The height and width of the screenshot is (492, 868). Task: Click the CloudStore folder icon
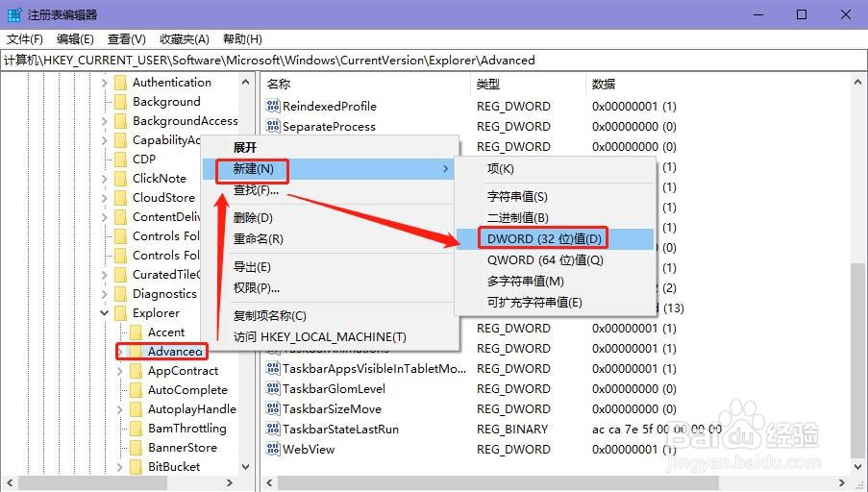coord(120,198)
